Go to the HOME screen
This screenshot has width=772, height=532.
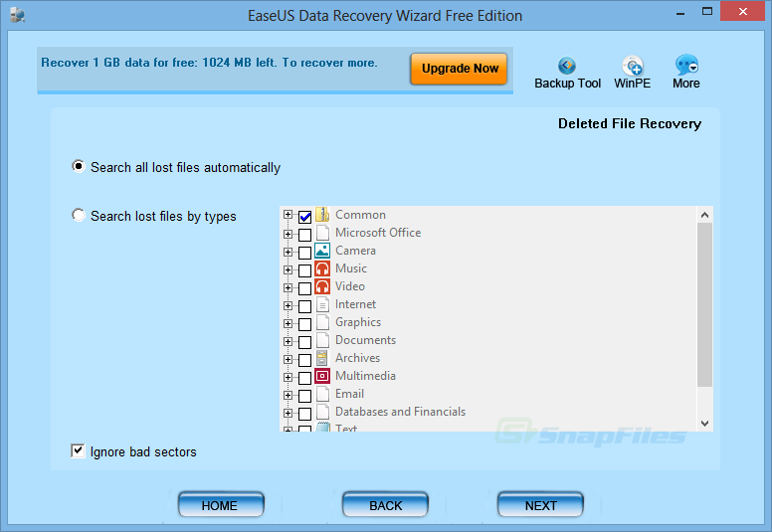(221, 505)
